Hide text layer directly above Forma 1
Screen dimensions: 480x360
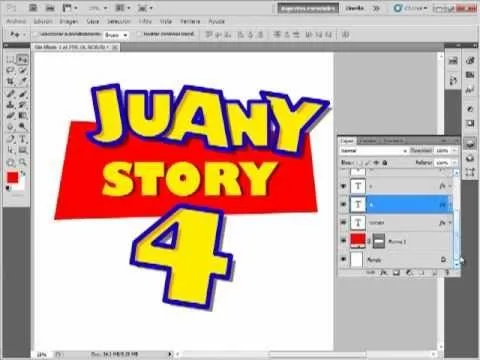click(x=343, y=222)
